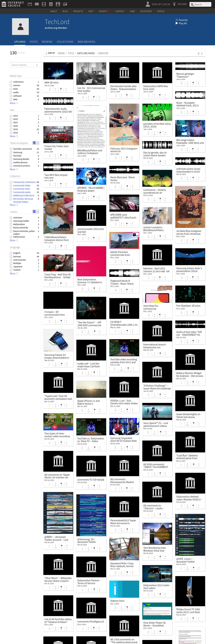
Task: Open the Texts book icon
Action: click(x=37, y=4)
